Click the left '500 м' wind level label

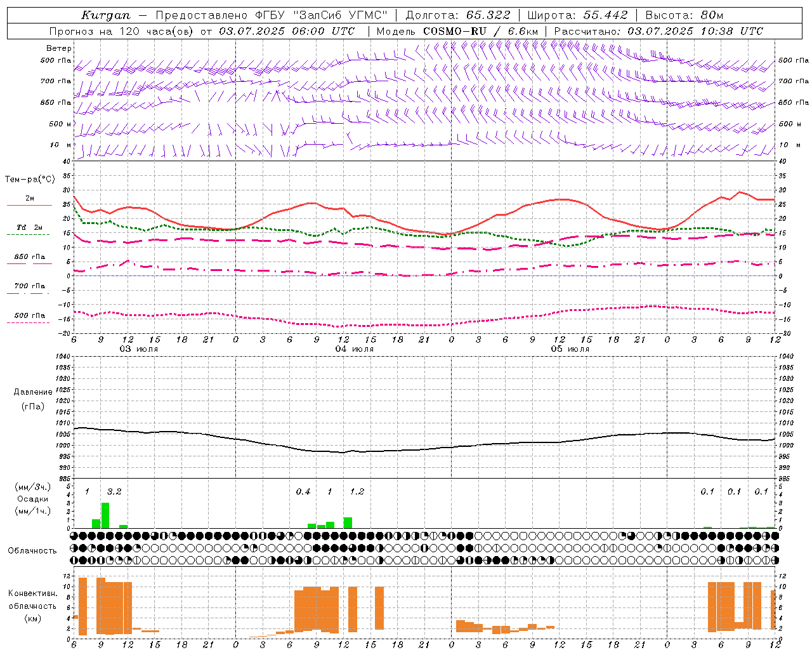pyautogui.click(x=60, y=124)
